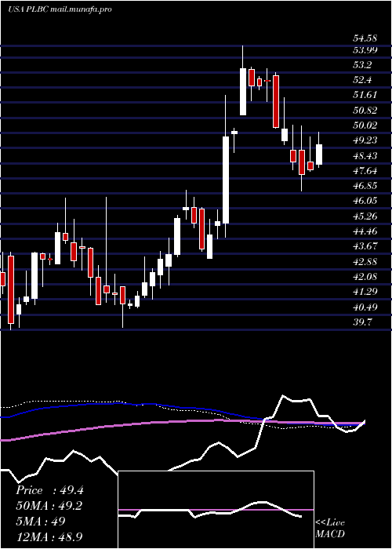Viewport: 392px width, 549px height.
Task: Click the '5MA : 49' readout
Action: click(x=41, y=521)
